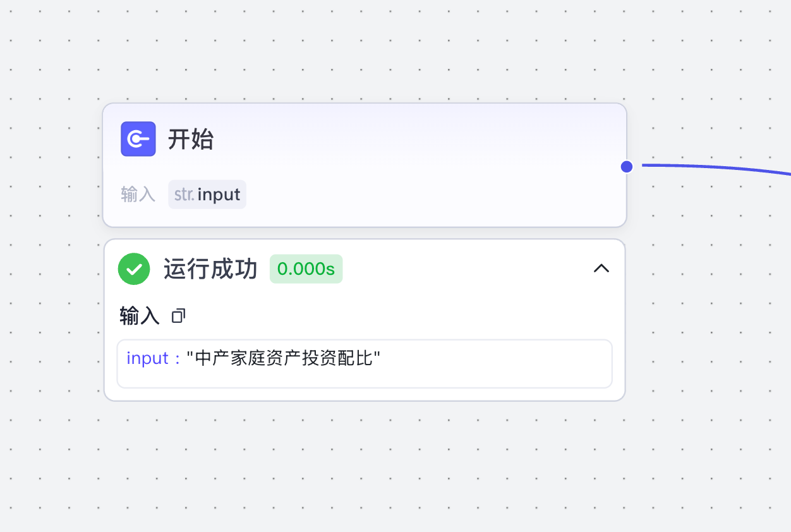This screenshot has height=532, width=791.
Task: Click empty canvas left of the Start node
Action: (51, 164)
